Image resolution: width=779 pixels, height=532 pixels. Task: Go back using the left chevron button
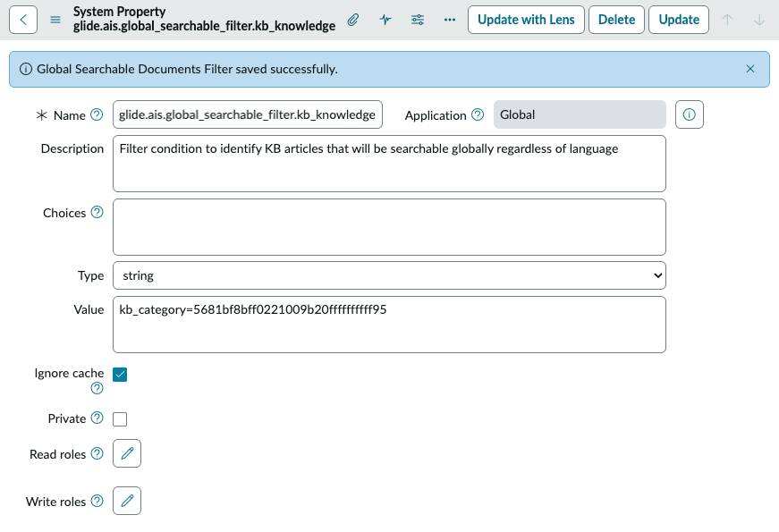pyautogui.click(x=23, y=20)
